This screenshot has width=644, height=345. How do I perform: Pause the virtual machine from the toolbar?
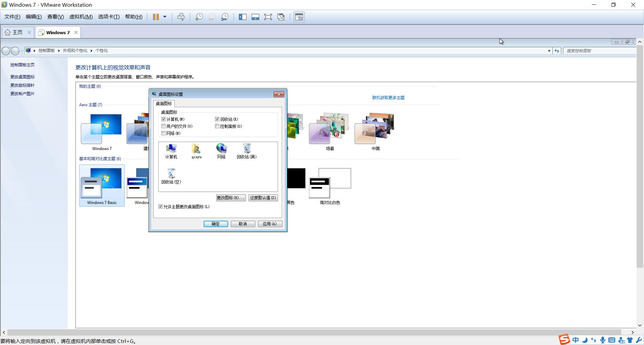(x=156, y=17)
